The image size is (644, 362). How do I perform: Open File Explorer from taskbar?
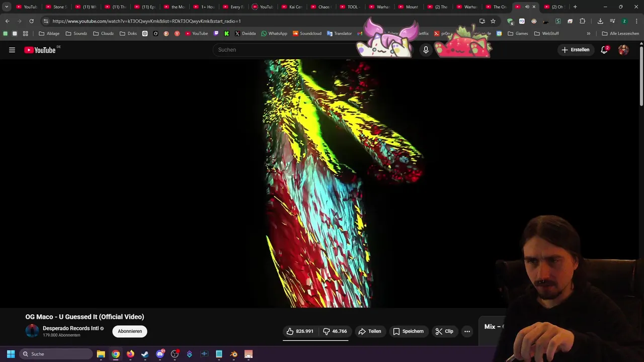click(101, 354)
